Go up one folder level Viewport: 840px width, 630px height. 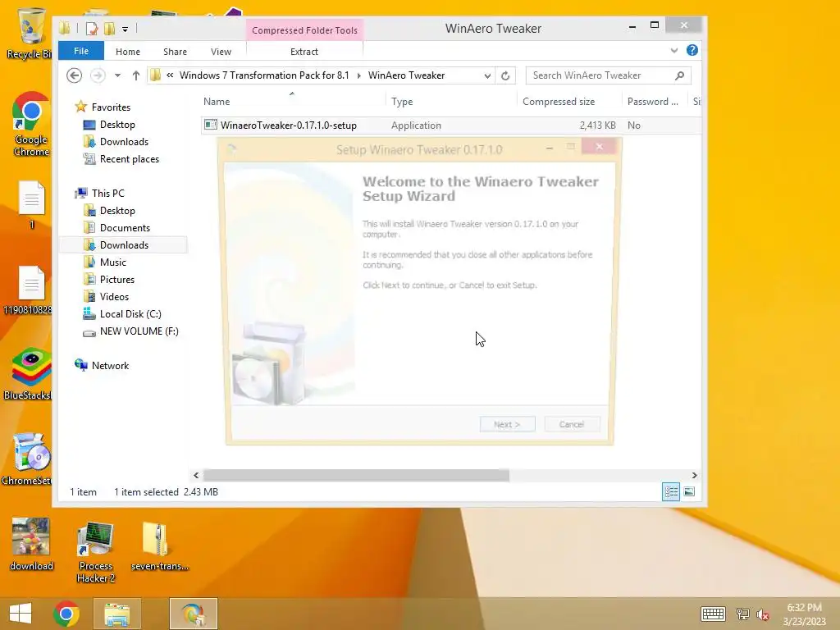coord(136,75)
